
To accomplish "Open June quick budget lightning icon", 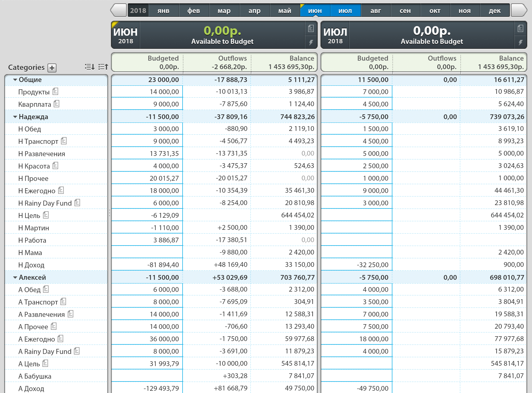I will coord(311,42).
